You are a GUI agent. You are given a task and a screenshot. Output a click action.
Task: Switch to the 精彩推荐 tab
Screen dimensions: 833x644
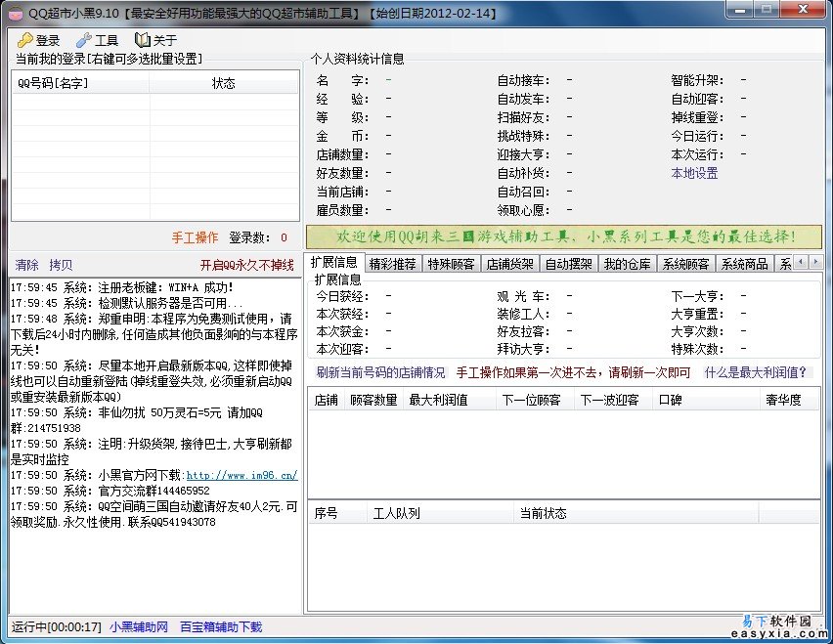(x=392, y=264)
